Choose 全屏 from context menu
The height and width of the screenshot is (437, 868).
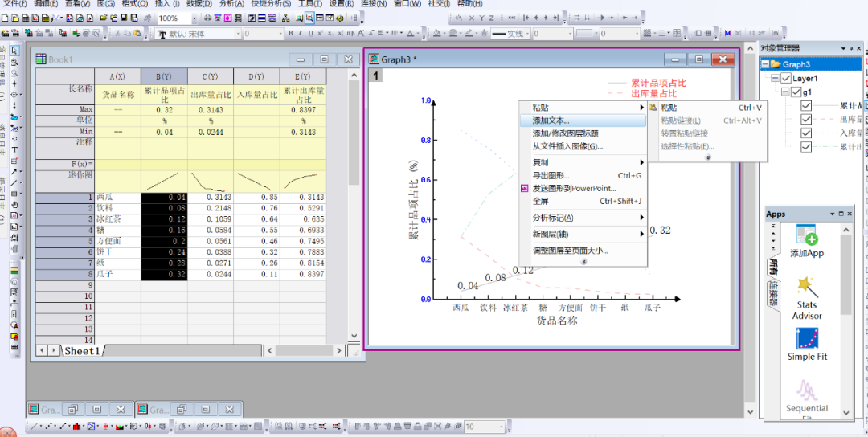pos(583,202)
